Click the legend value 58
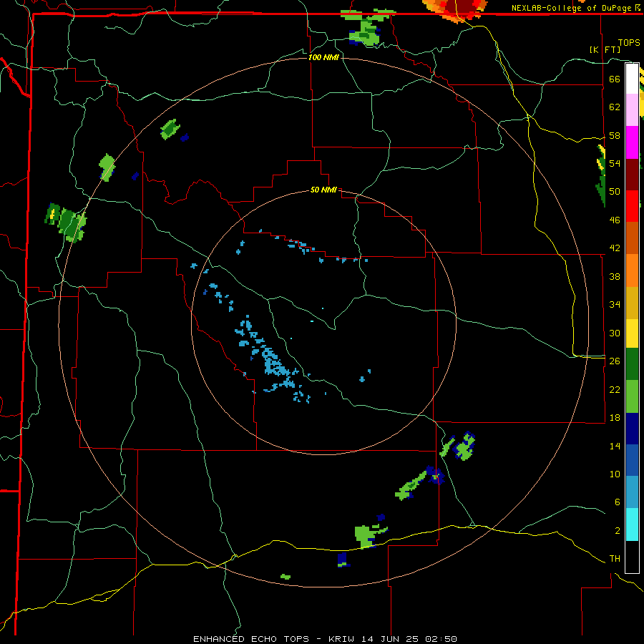 coord(615,135)
